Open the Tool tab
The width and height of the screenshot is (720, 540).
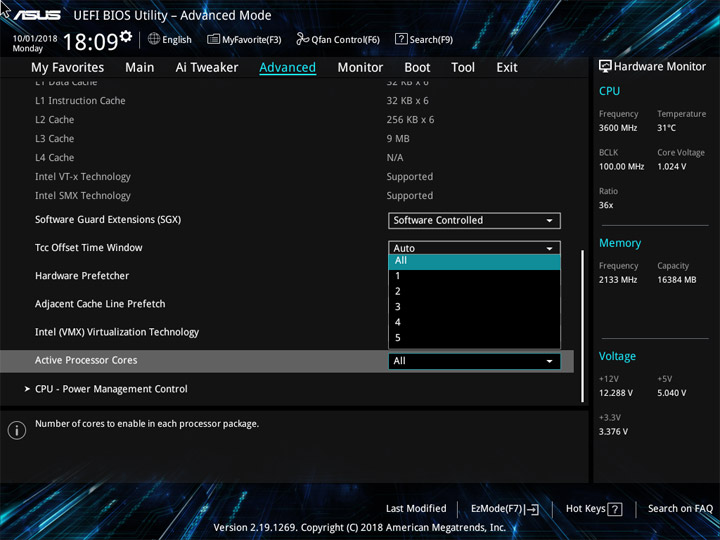click(x=463, y=68)
